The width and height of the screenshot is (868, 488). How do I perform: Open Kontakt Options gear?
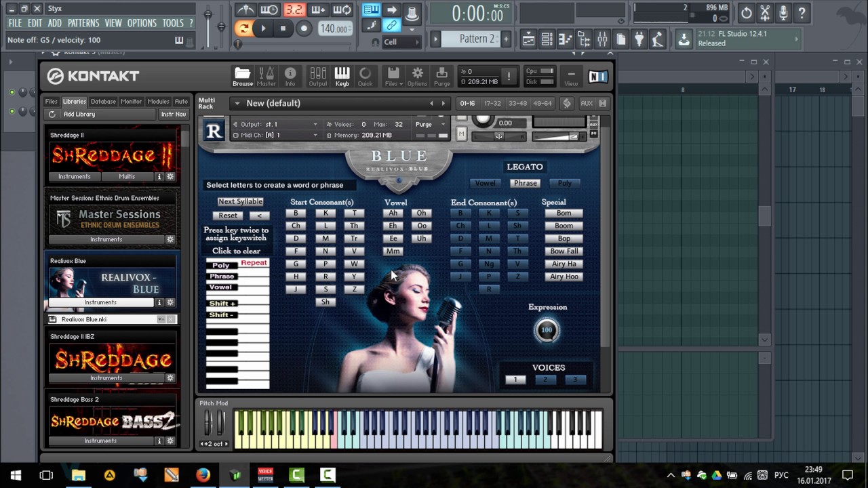point(417,77)
